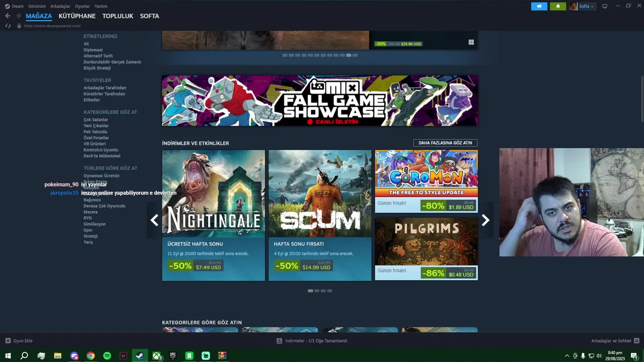Open Arkadaşlar ve Sohbet panel
Viewport: 644px width, 362px height.
(615, 341)
